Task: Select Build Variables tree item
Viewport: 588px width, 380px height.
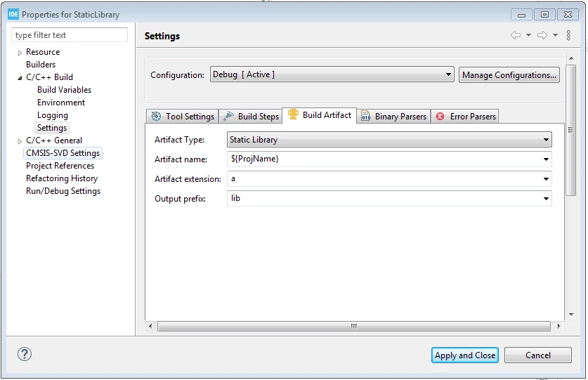Action: coord(64,90)
